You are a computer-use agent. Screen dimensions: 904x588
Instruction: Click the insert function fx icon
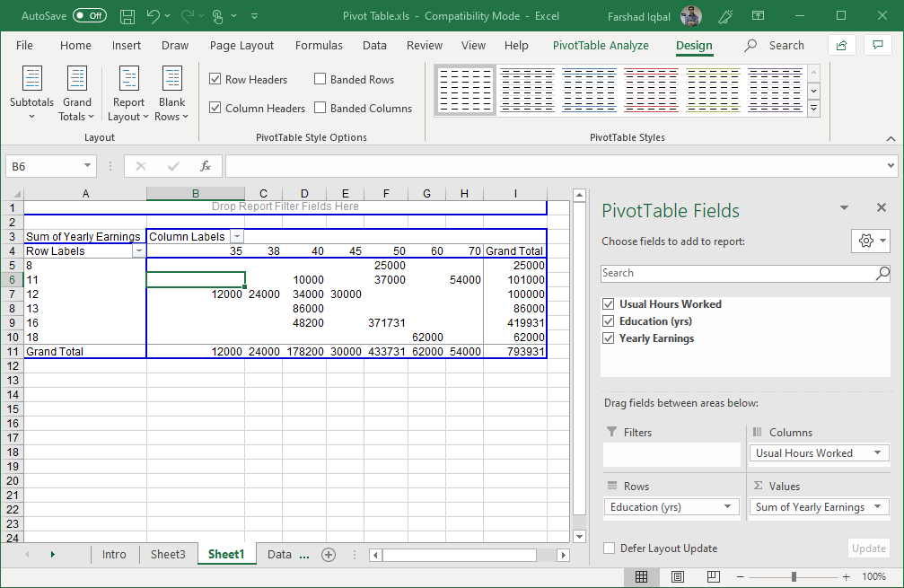point(206,166)
